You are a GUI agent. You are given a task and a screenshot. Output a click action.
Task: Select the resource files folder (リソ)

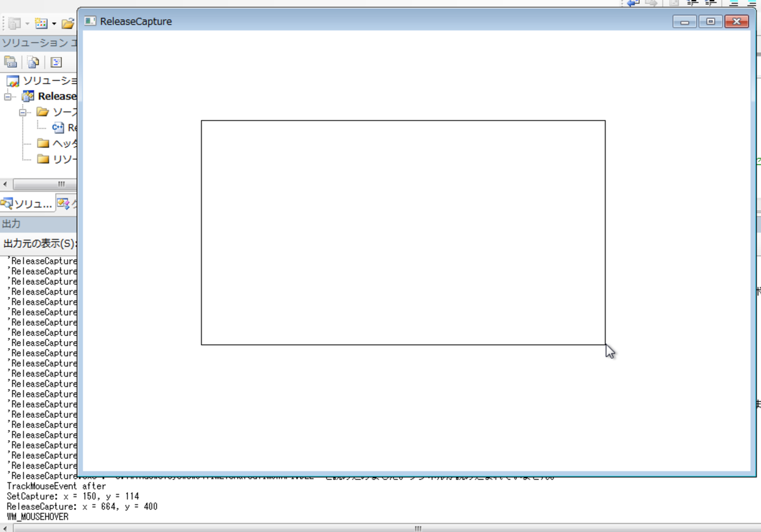[57, 159]
